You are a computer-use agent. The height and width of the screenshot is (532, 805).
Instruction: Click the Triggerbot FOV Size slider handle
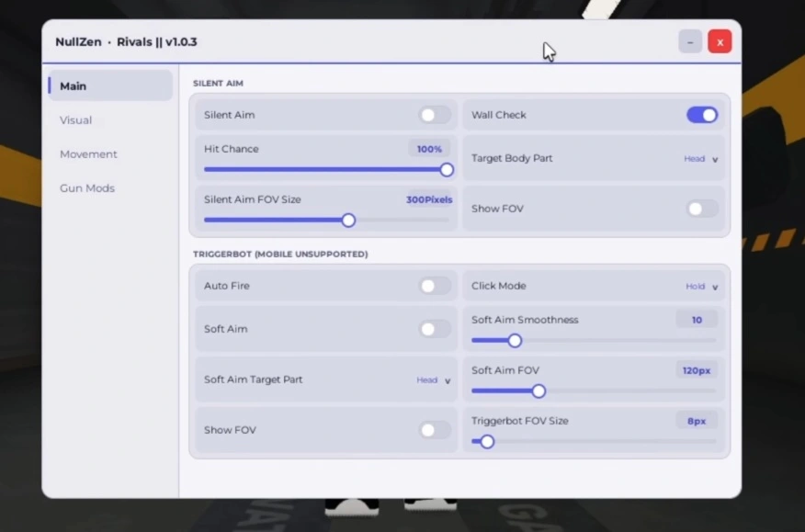tap(487, 442)
